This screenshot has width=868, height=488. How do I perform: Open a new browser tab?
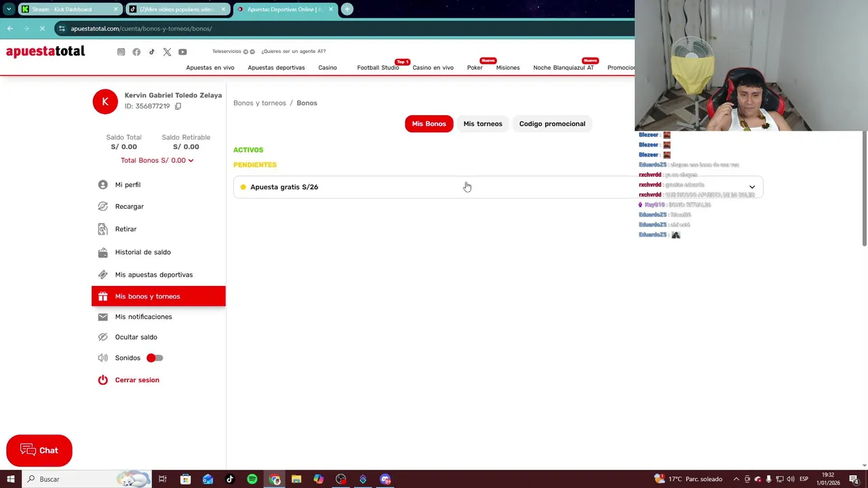coord(347,9)
